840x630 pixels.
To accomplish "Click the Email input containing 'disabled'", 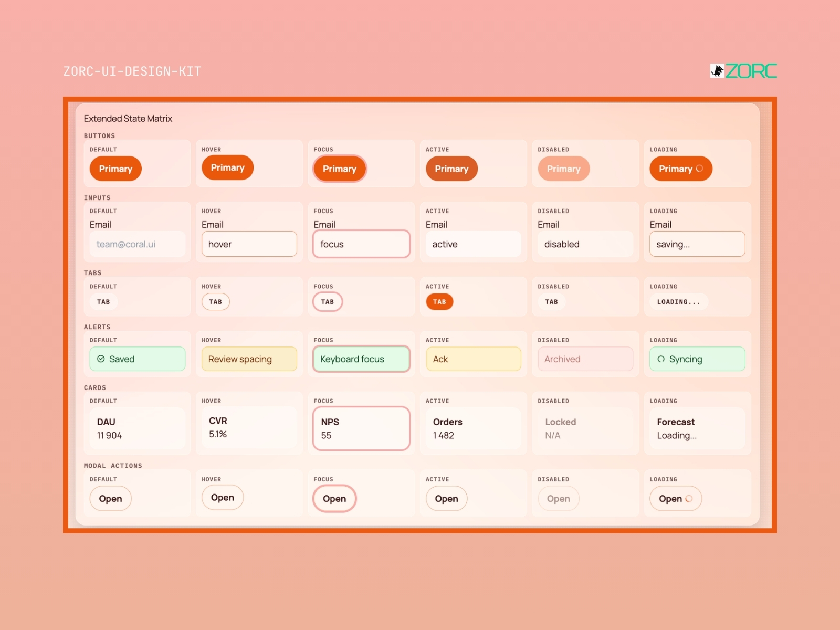I will pos(585,244).
